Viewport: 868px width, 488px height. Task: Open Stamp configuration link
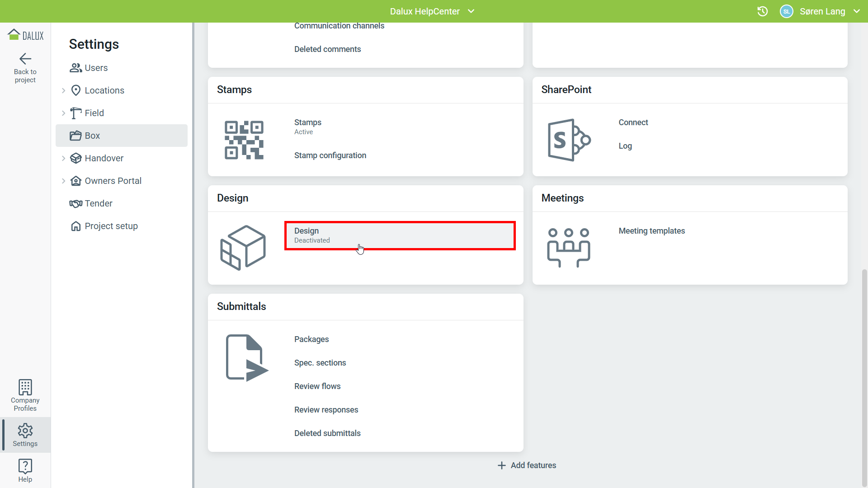330,155
